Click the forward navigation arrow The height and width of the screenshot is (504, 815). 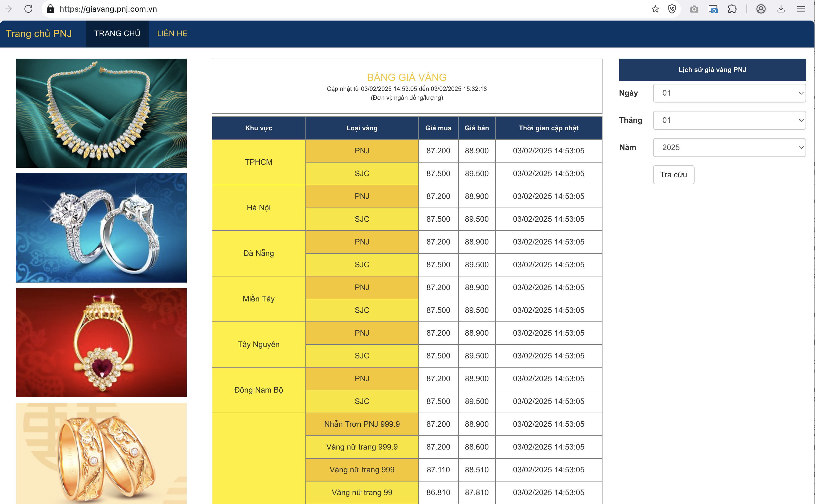tap(9, 9)
